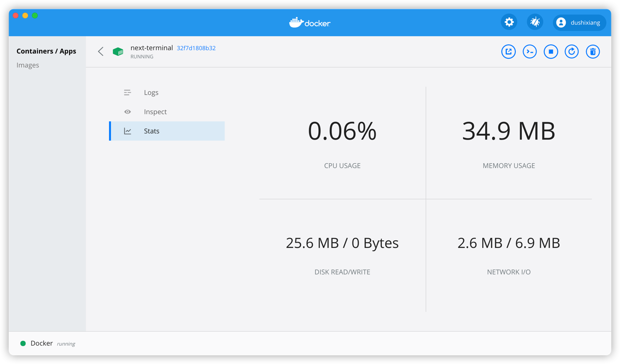Image resolution: width=620 pixels, height=364 pixels.
Task: Click the container ID 32f7d1808b32 link
Action: point(196,48)
